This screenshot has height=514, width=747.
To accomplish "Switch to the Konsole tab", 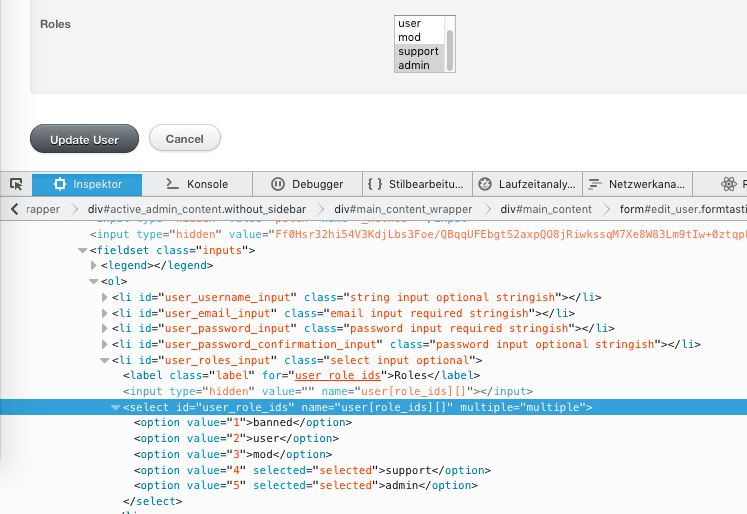I will pos(197,184).
